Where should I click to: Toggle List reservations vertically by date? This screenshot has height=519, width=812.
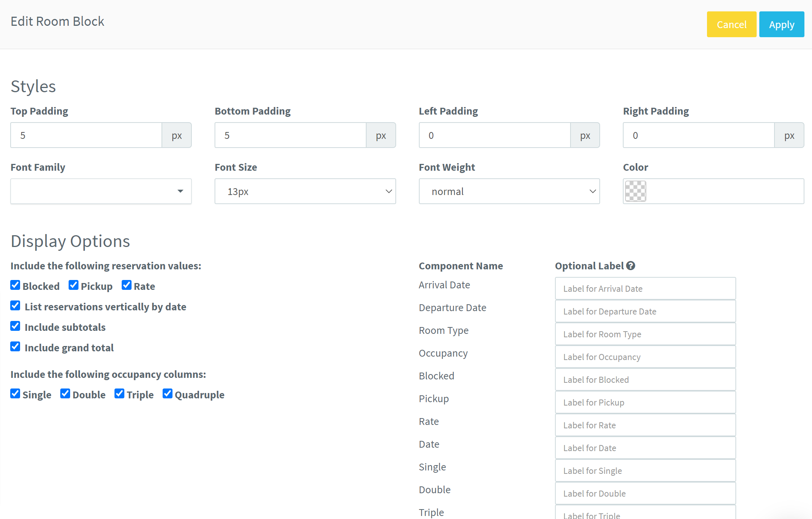coord(15,305)
